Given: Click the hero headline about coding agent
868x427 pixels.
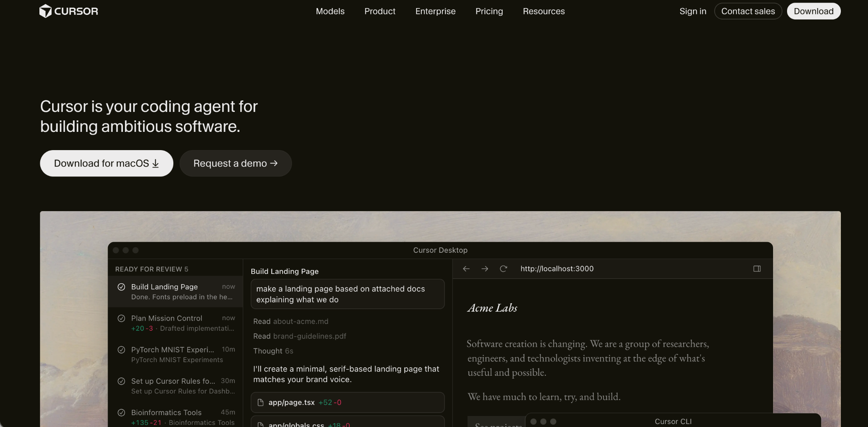Looking at the screenshot, I should coord(149,116).
